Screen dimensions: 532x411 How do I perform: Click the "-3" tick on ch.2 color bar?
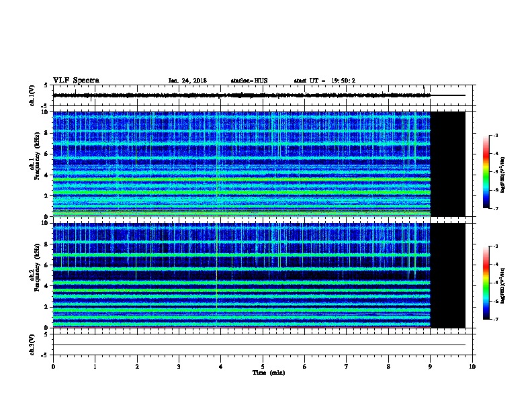coord(496,246)
